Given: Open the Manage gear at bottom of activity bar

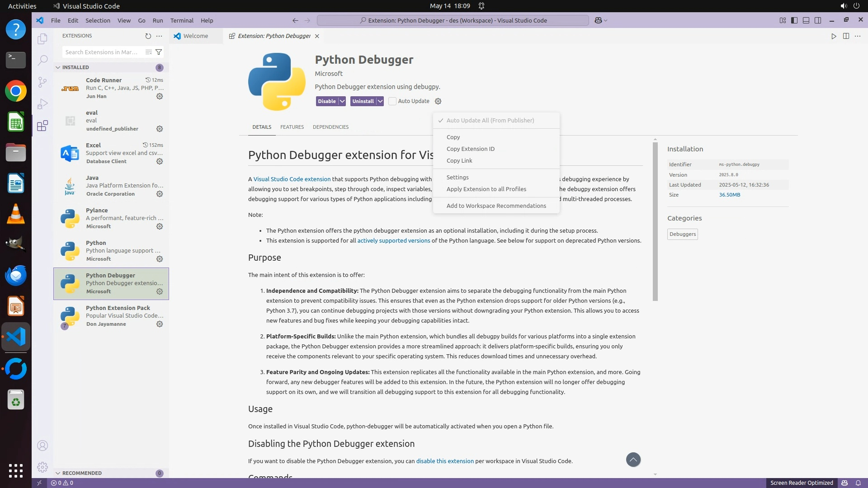Looking at the screenshot, I should tap(42, 467).
